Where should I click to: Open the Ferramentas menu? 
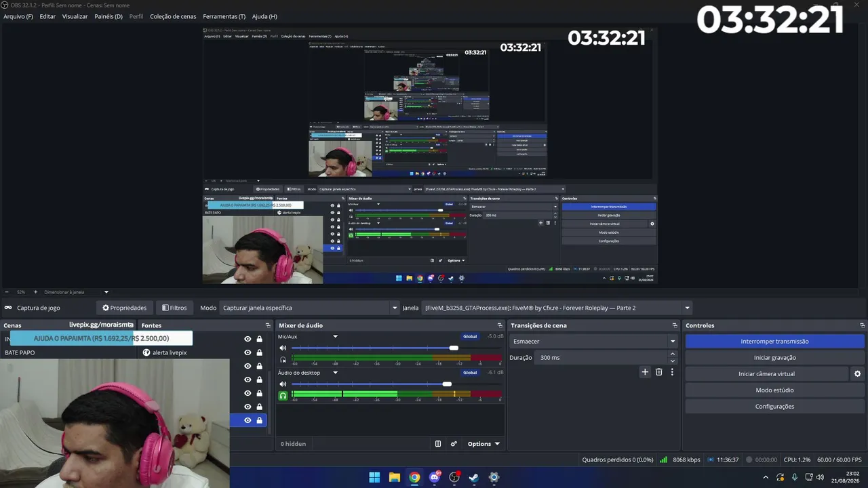click(x=224, y=16)
